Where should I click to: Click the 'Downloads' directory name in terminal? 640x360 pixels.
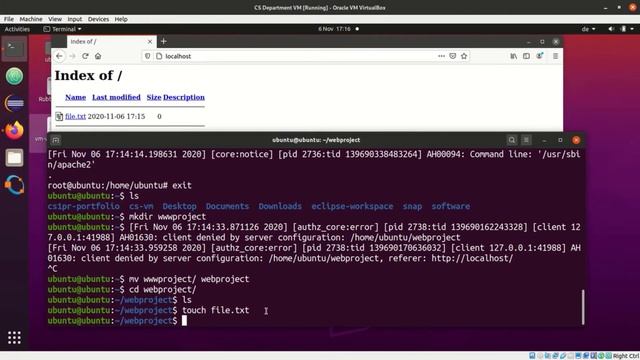tap(280, 207)
